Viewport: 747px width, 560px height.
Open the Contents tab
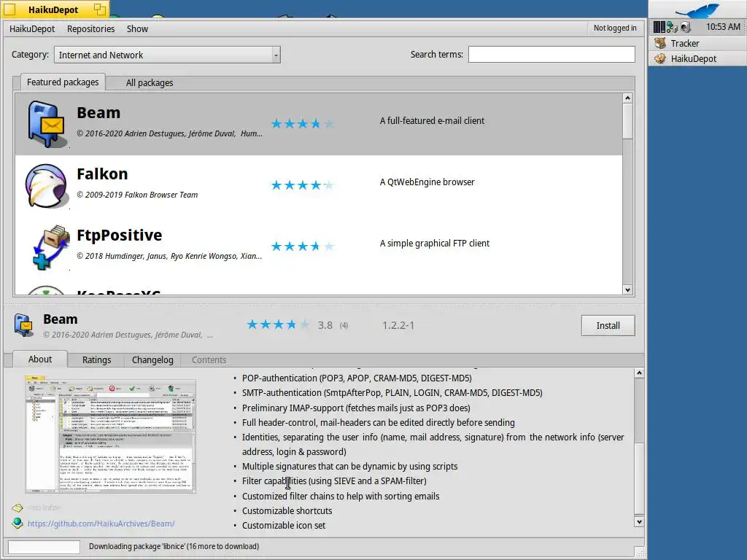209,360
